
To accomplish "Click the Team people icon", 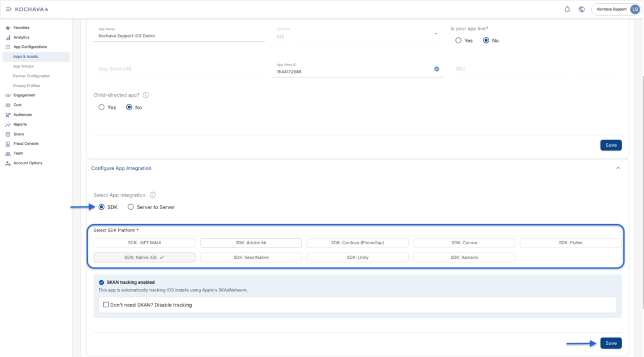I will pos(8,154).
